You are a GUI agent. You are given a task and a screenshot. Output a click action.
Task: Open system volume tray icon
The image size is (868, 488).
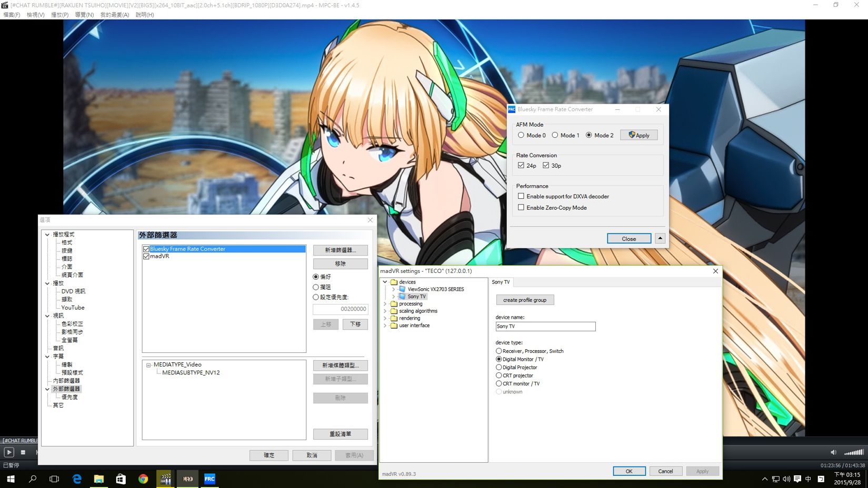tap(786, 479)
